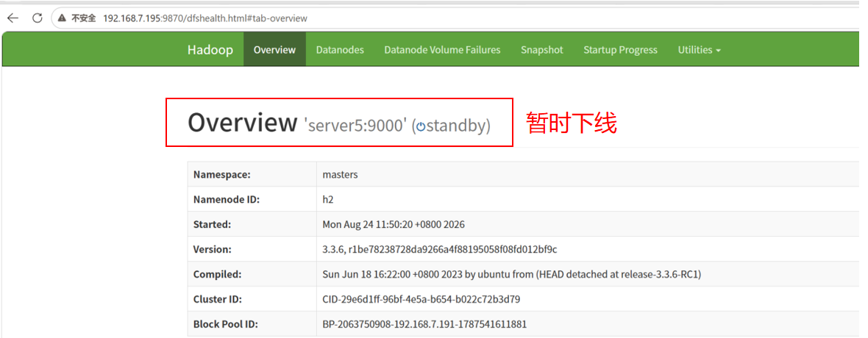This screenshot has height=338, width=868.
Task: Click the '不安全' not-secure label
Action: coord(84,18)
